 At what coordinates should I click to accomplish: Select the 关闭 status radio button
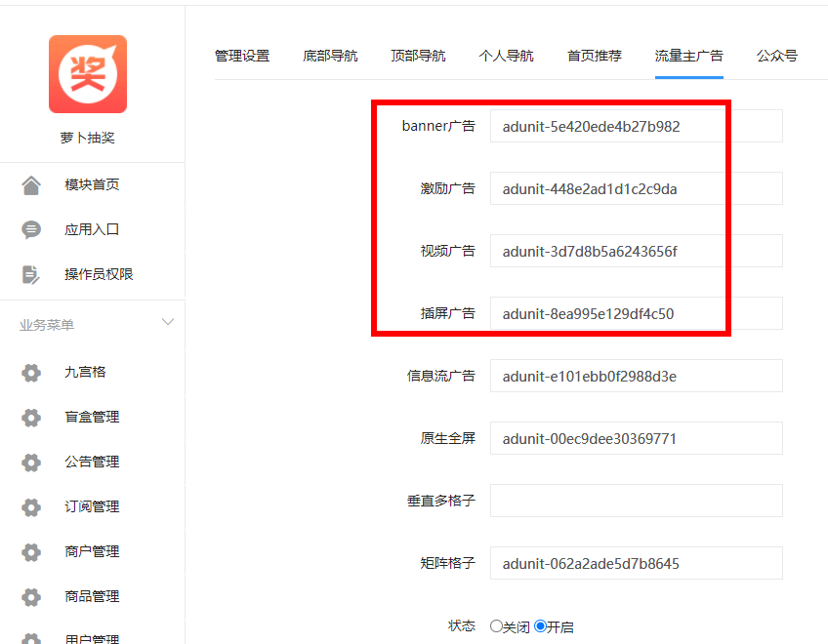[496, 626]
